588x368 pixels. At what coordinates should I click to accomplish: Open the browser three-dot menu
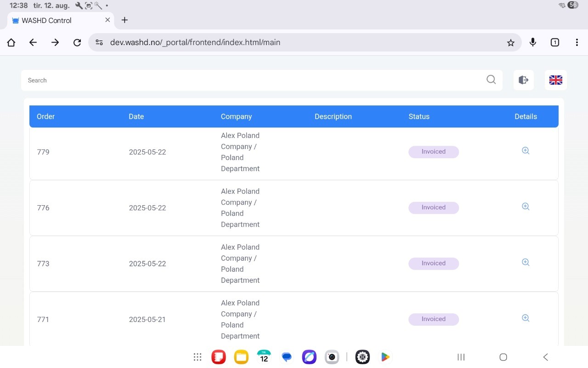tap(577, 42)
